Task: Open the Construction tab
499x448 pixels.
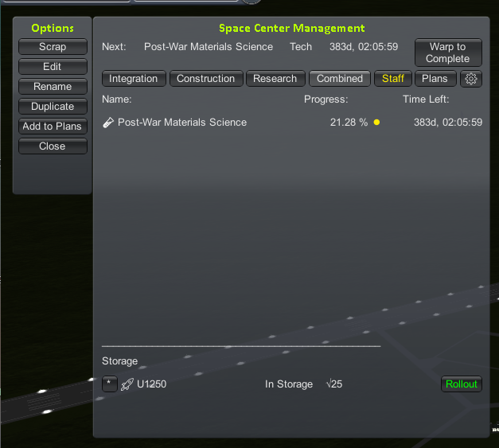Action: tap(205, 79)
